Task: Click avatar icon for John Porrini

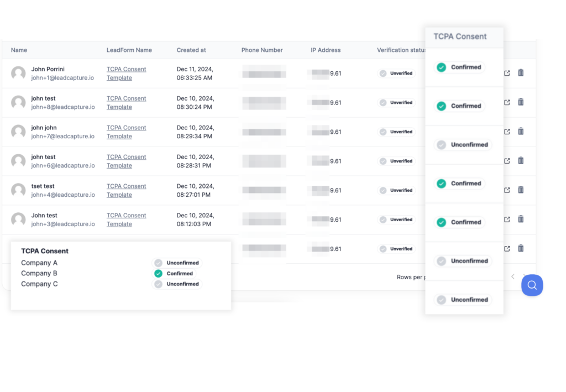Action: click(18, 74)
